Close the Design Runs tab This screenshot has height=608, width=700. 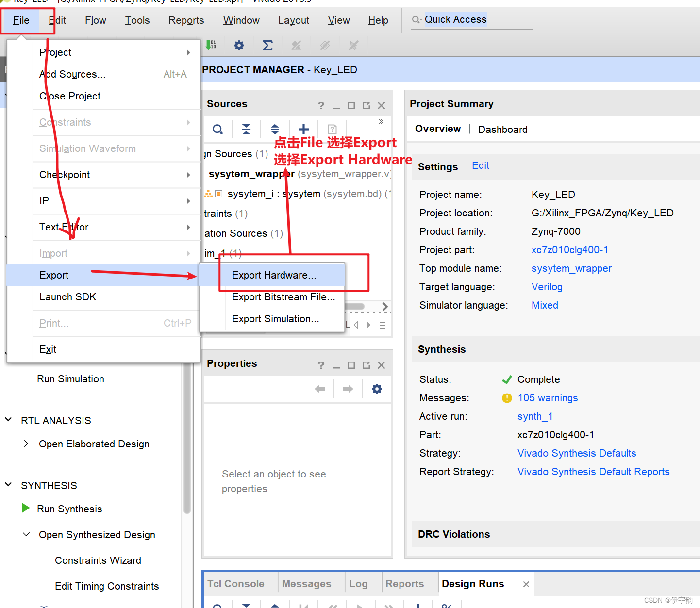pos(526,584)
